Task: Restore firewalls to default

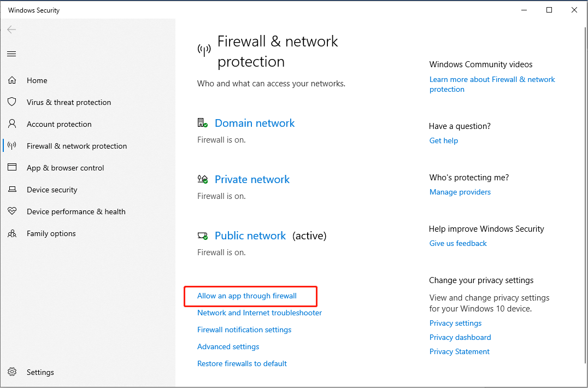Action: (x=242, y=363)
